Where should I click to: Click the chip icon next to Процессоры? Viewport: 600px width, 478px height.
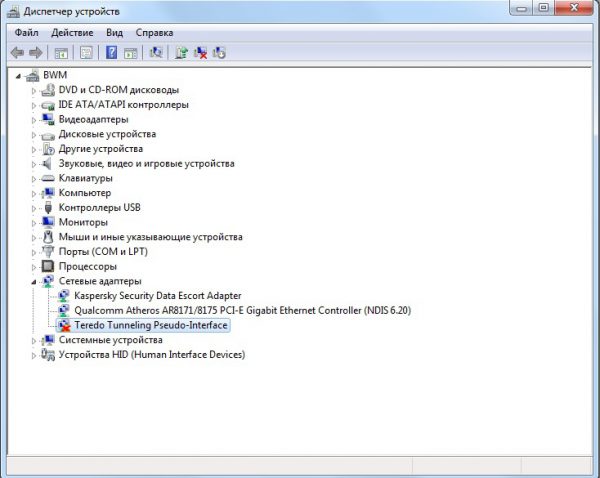[48, 266]
